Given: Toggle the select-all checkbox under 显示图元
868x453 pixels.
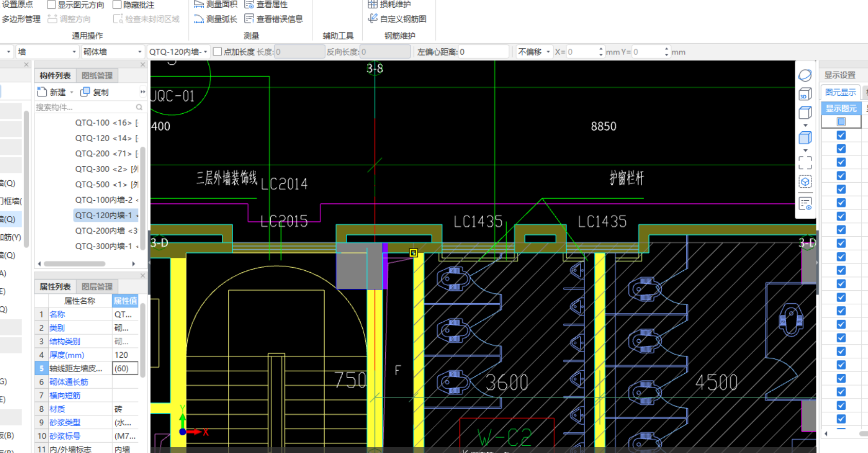Looking at the screenshot, I should click(x=841, y=121).
